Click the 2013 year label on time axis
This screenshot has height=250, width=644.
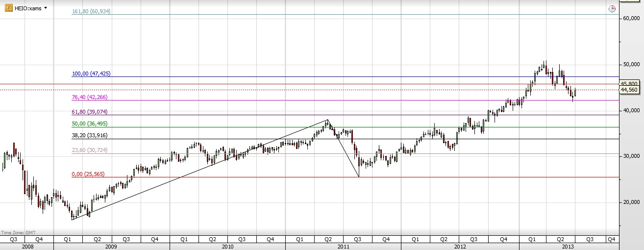pyautogui.click(x=569, y=247)
